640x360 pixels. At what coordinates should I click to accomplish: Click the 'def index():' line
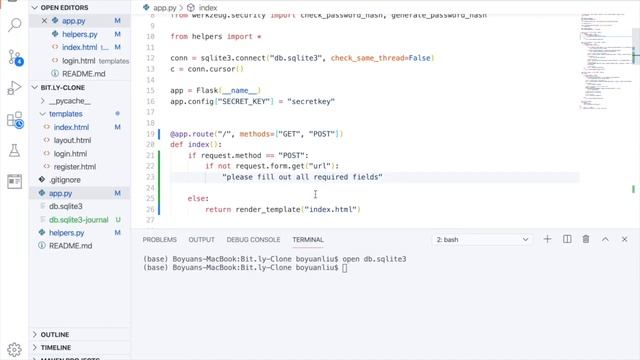[x=196, y=145]
